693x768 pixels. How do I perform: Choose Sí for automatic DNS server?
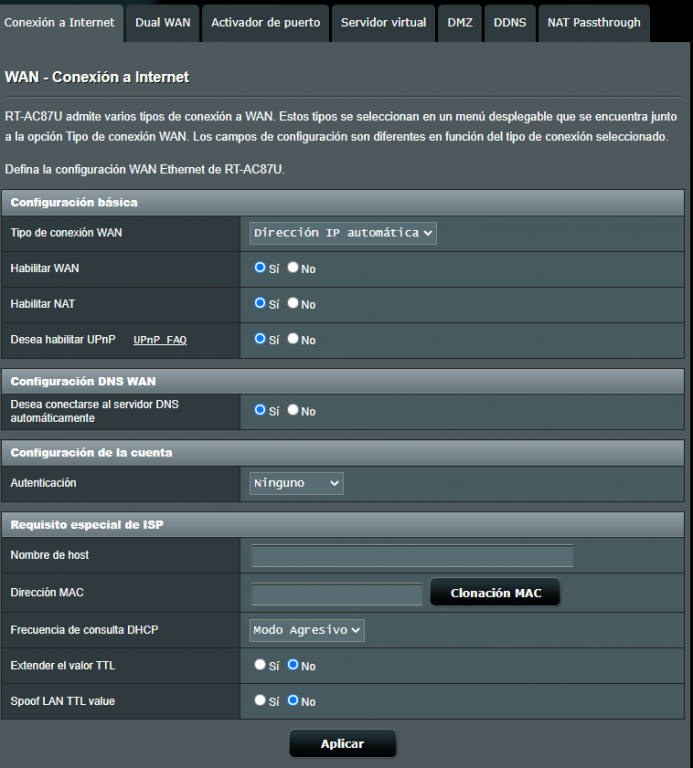pyautogui.click(x=260, y=410)
